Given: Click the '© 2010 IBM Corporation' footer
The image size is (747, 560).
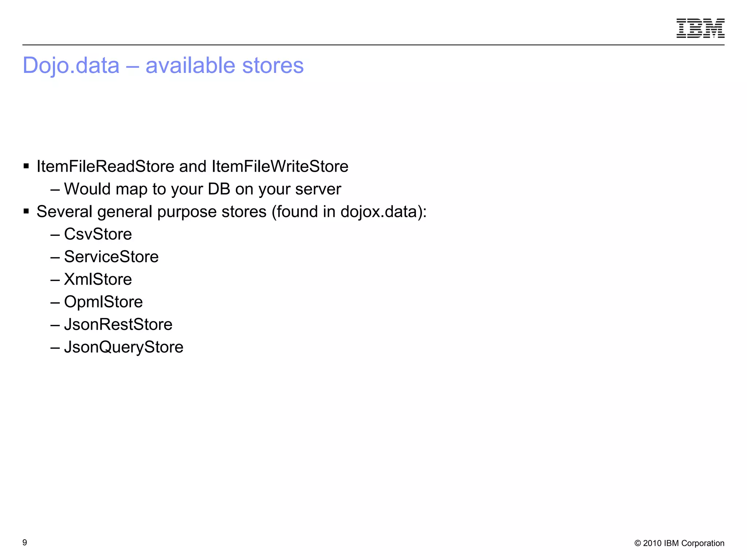Looking at the screenshot, I should (x=679, y=543).
